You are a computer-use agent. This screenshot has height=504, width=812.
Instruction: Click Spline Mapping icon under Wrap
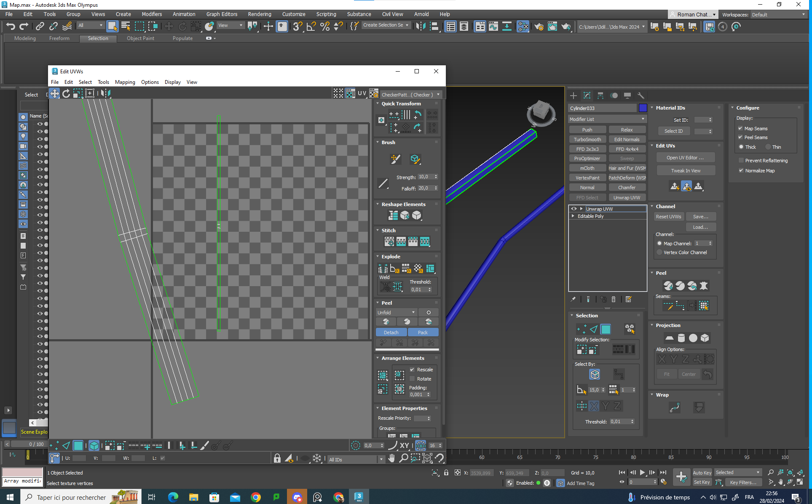point(675,407)
